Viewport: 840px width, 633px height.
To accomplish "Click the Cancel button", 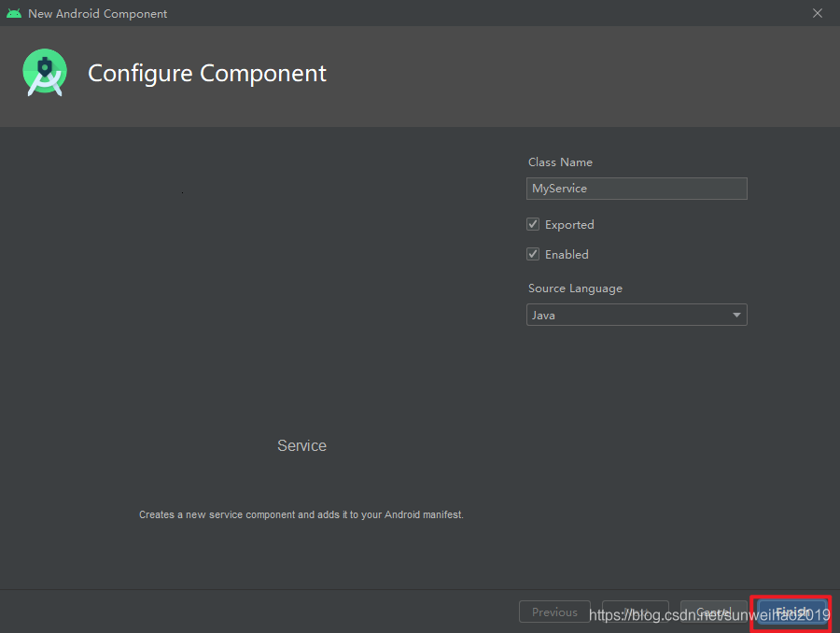I will [x=714, y=612].
